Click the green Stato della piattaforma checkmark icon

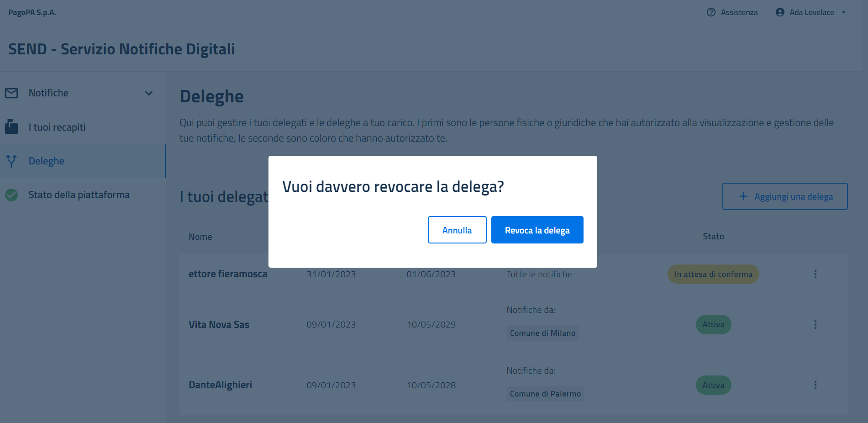click(x=11, y=195)
